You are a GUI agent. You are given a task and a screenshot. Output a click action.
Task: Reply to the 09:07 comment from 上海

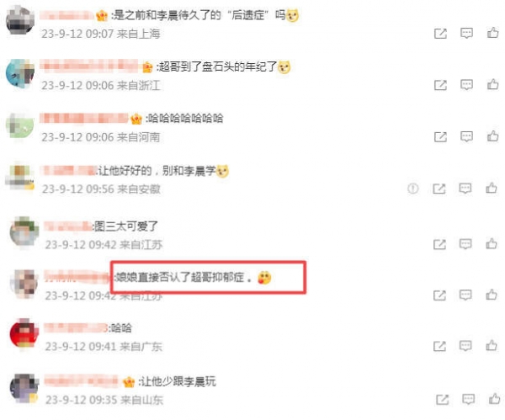pos(466,33)
